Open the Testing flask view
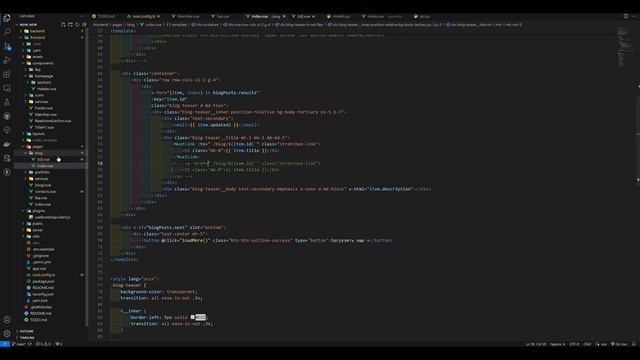This screenshot has height=360, width=640. click(x=7, y=102)
